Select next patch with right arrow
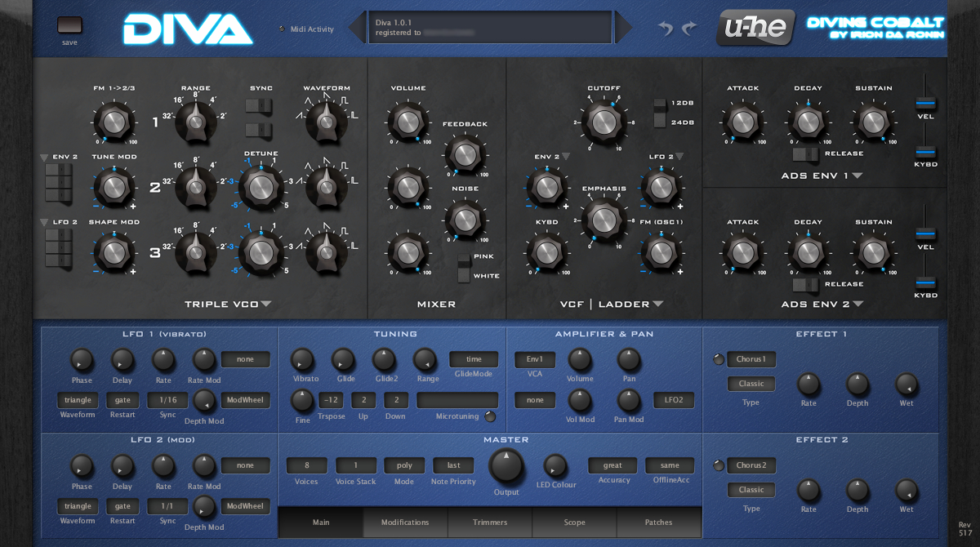 coord(623,28)
